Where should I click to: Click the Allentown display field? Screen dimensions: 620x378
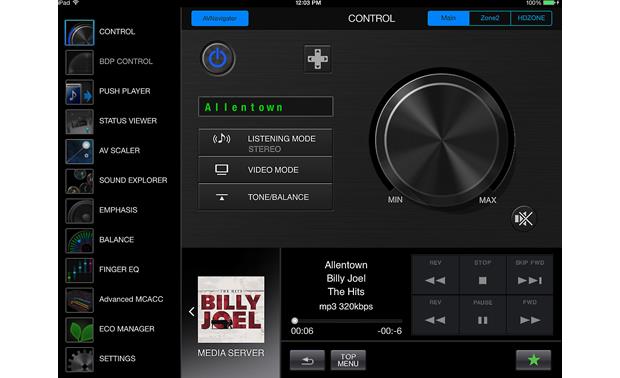pyautogui.click(x=265, y=107)
